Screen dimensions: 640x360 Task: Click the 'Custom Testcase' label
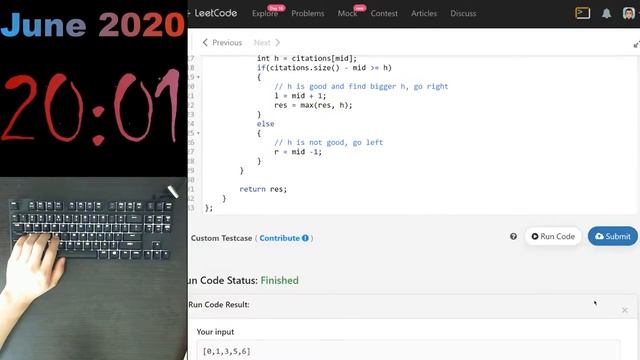tap(221, 238)
